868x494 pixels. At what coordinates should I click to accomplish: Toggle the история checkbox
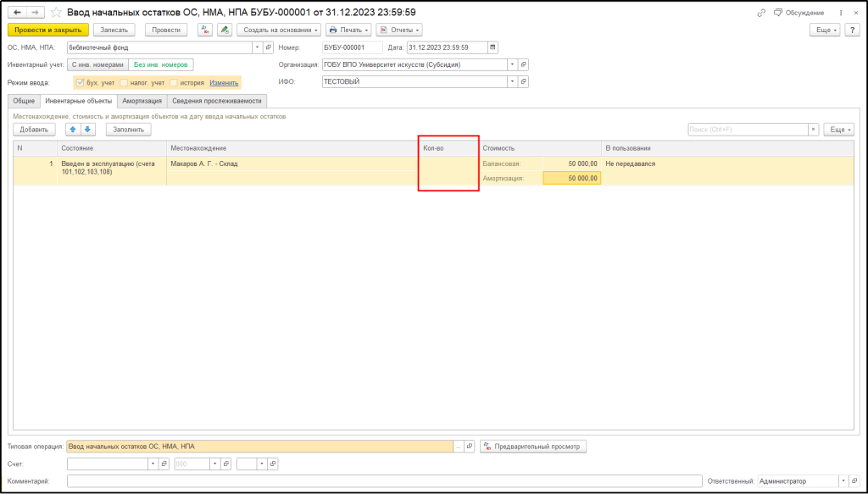pos(174,82)
